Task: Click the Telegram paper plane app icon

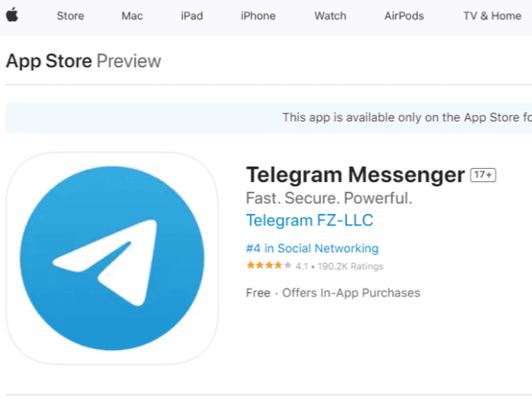Action: [x=112, y=258]
